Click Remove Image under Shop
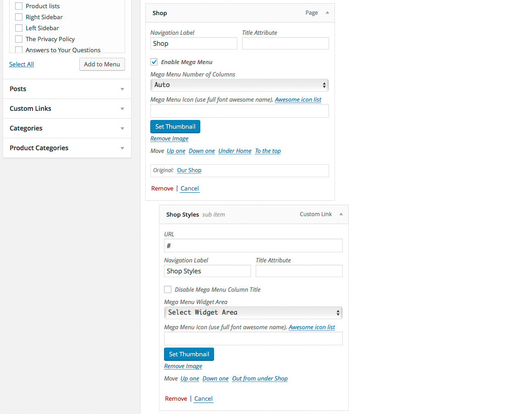Screen dimensions: 532x414 click(x=169, y=138)
